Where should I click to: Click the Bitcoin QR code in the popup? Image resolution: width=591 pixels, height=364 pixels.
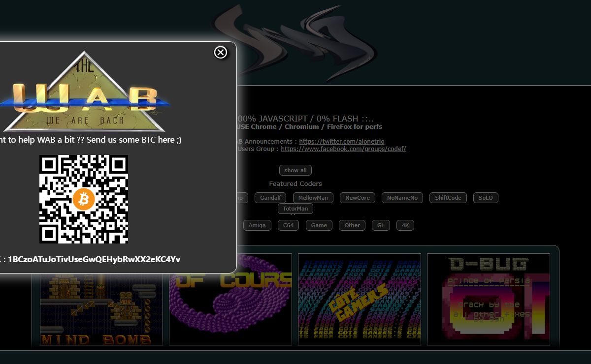pos(84,199)
